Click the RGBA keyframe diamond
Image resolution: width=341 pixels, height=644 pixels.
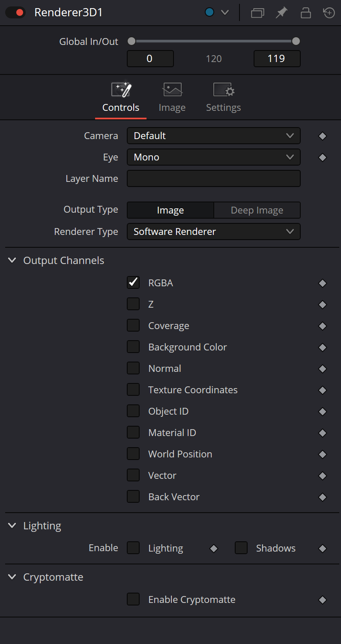coord(323,283)
